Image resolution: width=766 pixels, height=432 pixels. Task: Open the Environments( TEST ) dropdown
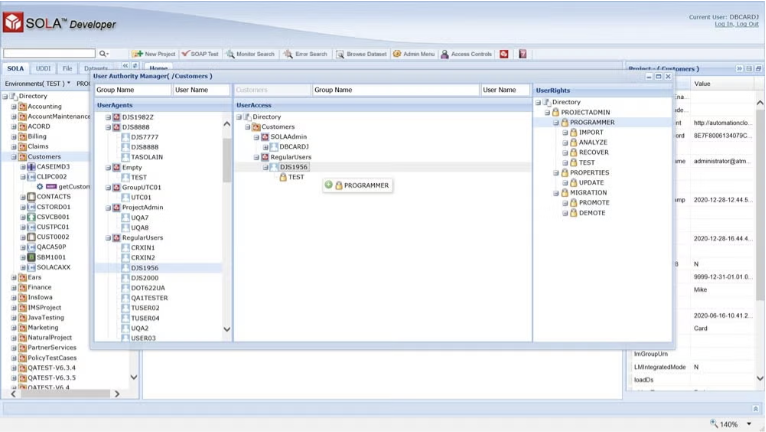38,84
